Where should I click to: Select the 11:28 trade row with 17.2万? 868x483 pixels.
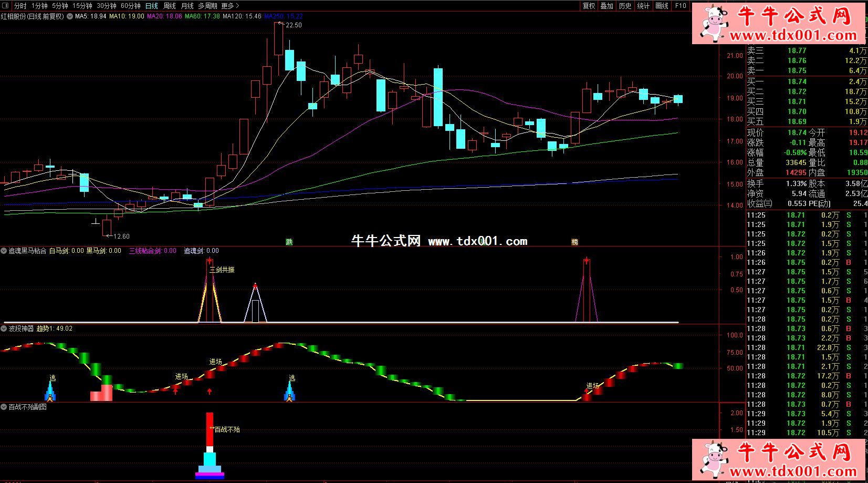807,376
